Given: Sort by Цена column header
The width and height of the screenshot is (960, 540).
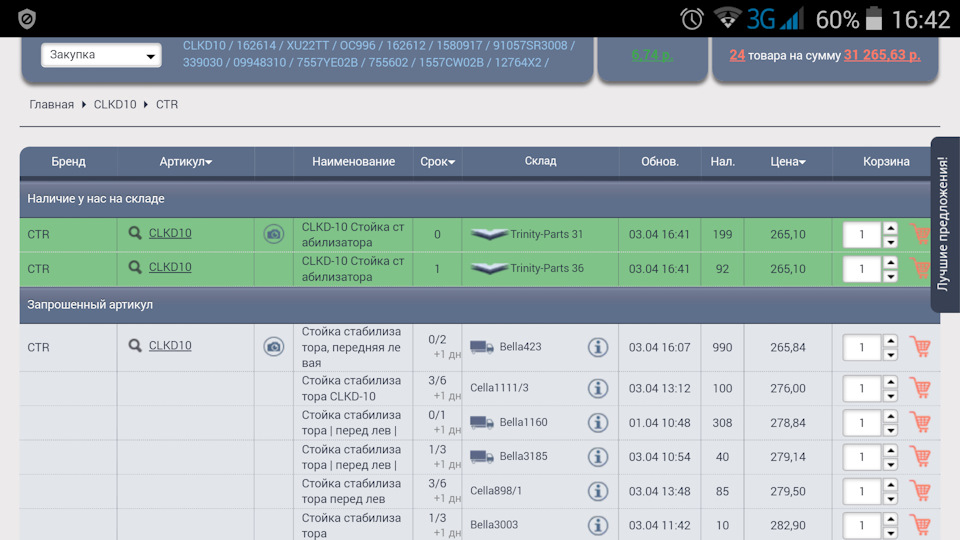Looking at the screenshot, I should coord(788,161).
